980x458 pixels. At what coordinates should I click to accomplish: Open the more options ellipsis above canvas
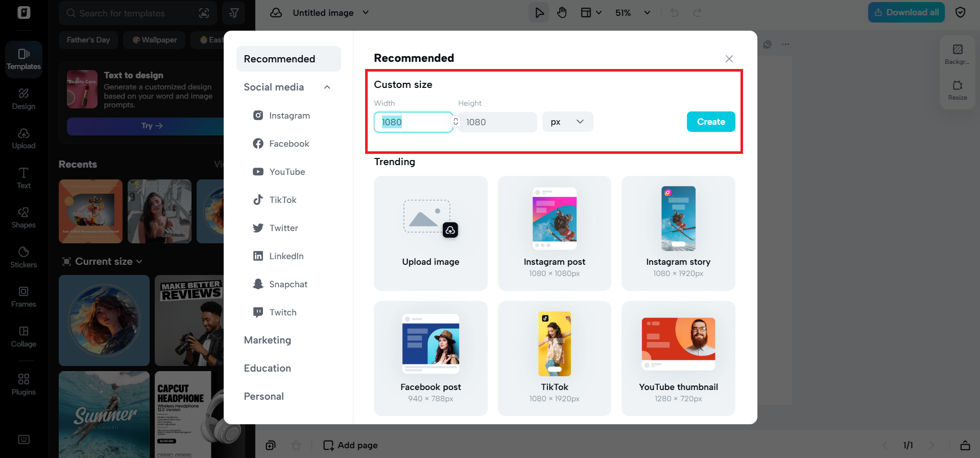(785, 44)
